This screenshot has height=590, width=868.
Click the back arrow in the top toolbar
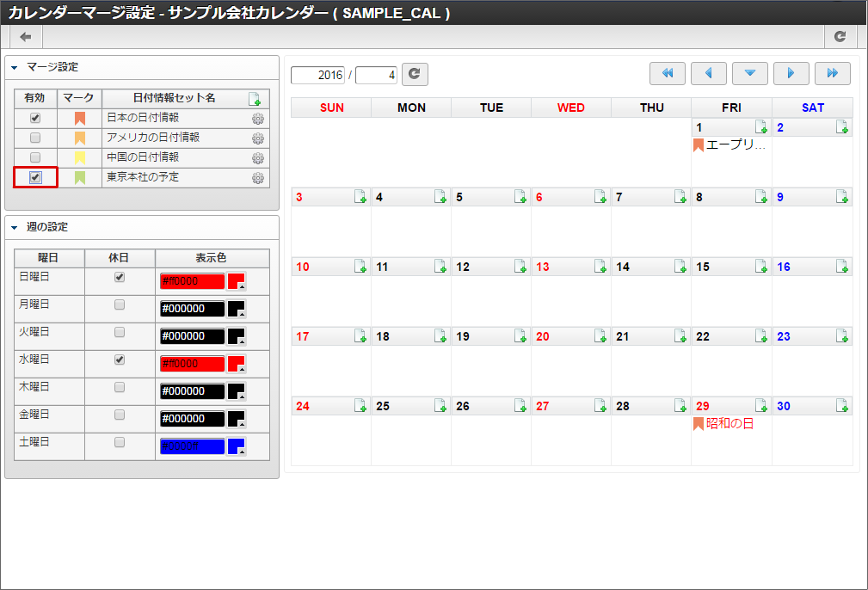tap(26, 36)
